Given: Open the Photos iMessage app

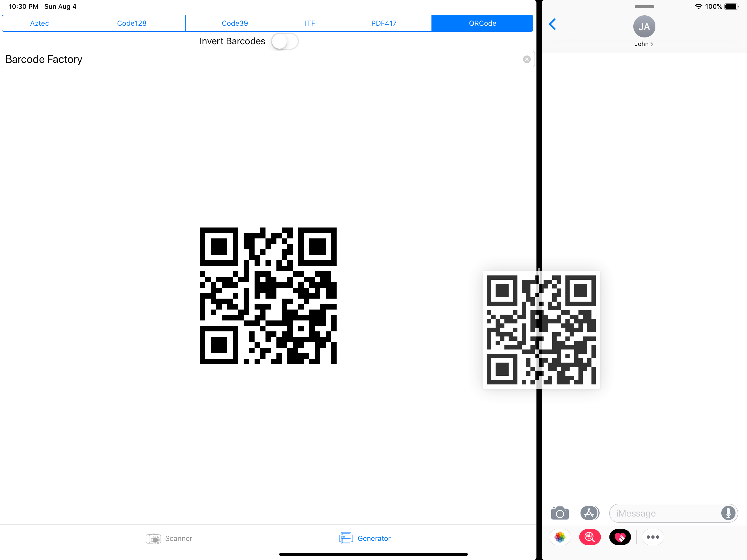Looking at the screenshot, I should (x=560, y=537).
